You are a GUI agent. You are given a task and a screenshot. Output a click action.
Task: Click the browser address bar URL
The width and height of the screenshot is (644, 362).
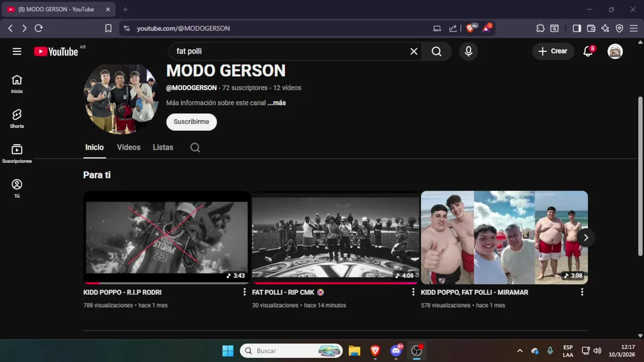(x=183, y=28)
